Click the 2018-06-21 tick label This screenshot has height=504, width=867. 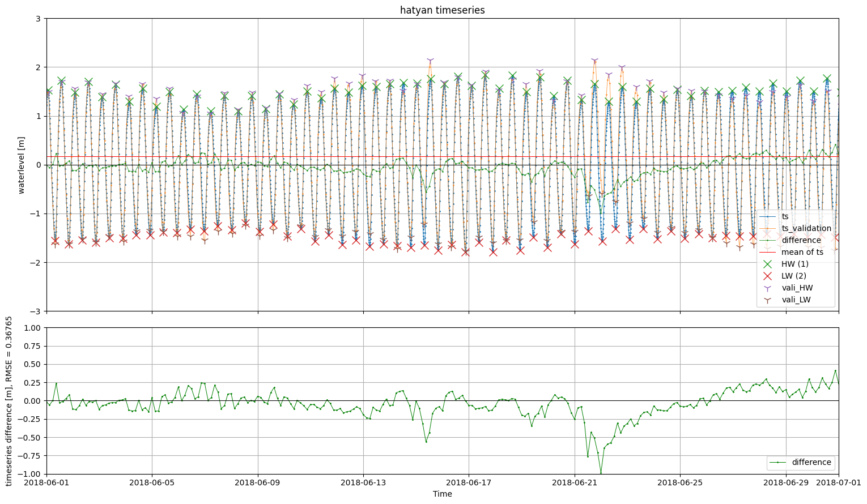pos(575,482)
